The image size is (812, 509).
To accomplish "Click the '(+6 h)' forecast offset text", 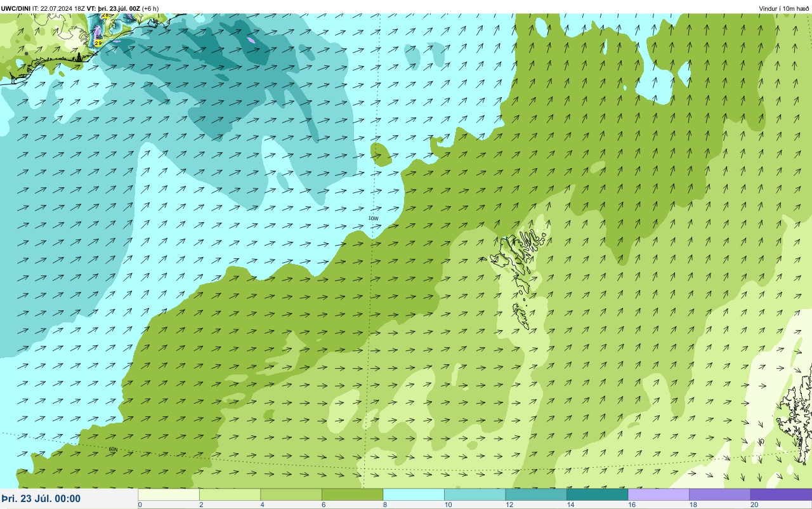I will coord(150,8).
